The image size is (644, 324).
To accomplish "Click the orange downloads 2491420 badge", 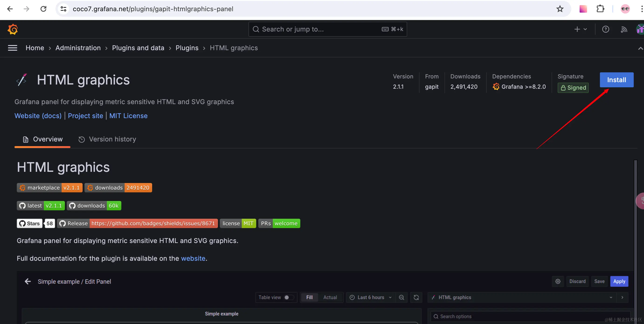I will coord(118,188).
